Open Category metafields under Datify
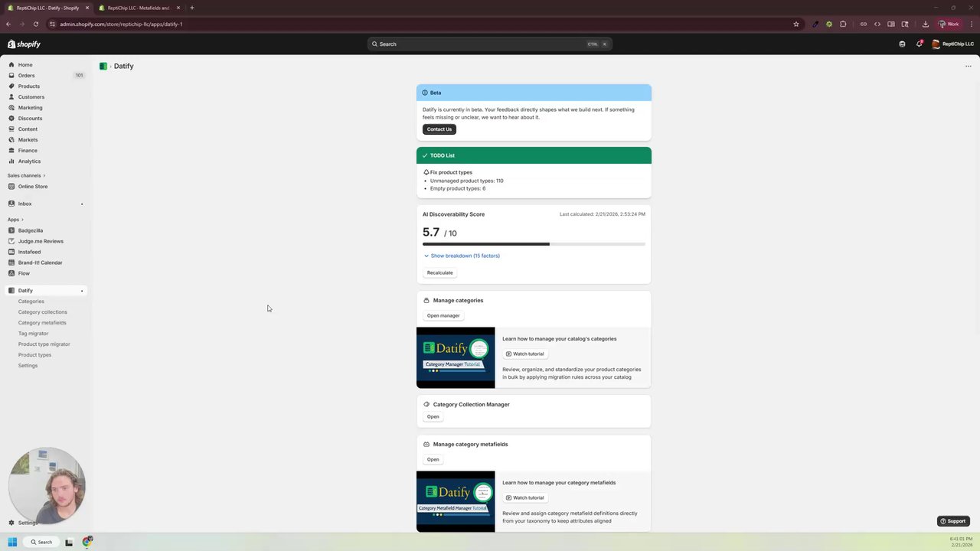This screenshot has height=551, width=980. tap(42, 323)
